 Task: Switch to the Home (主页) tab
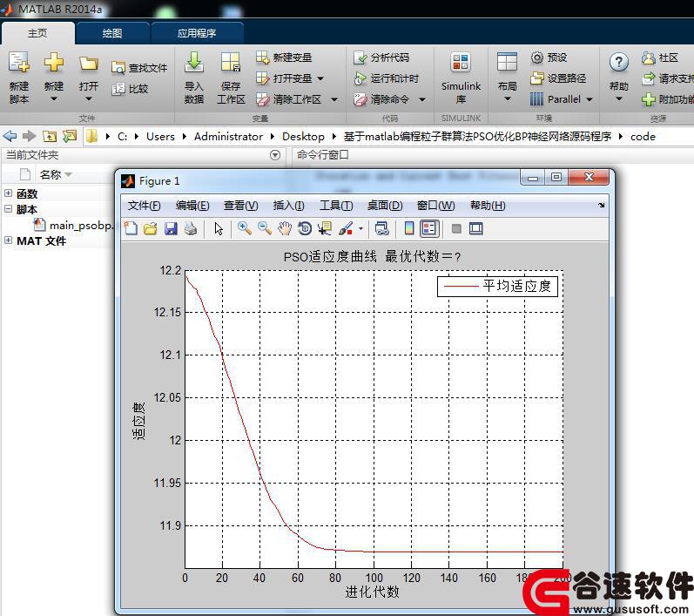[x=38, y=33]
